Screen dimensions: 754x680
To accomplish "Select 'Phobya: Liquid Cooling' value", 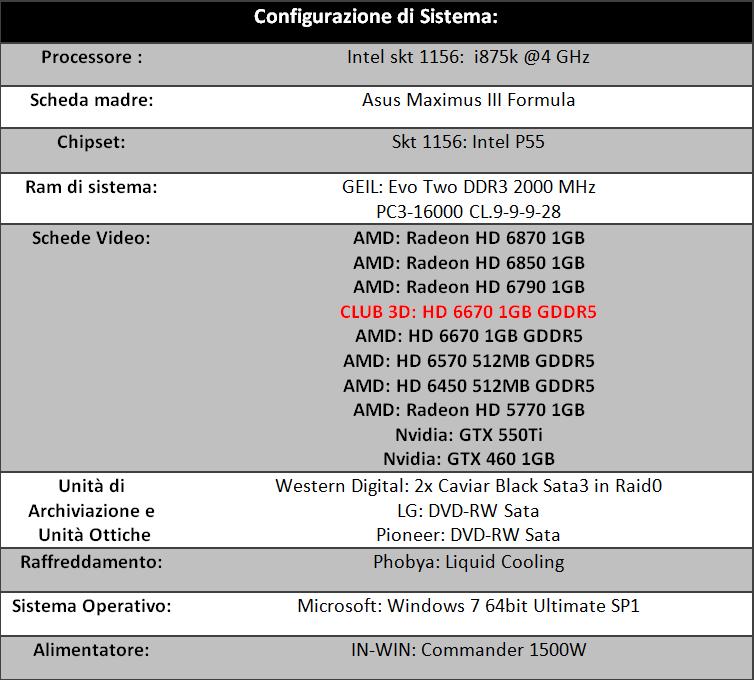I will (x=468, y=562).
